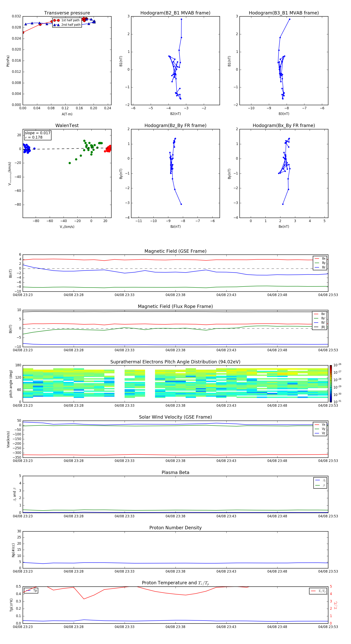Click the '10^-31' color bar label
351x644 pixels.
337,402
